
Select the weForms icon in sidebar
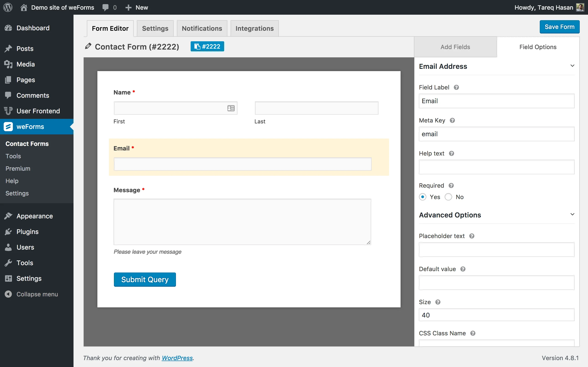tap(8, 126)
